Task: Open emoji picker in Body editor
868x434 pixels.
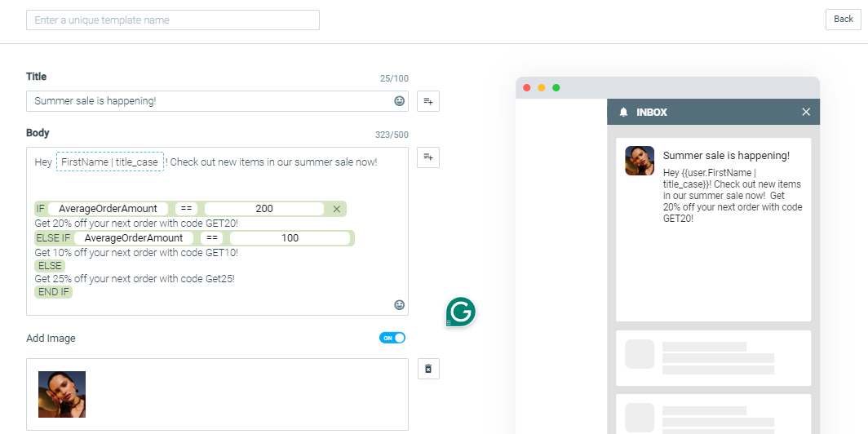Action: pyautogui.click(x=399, y=305)
